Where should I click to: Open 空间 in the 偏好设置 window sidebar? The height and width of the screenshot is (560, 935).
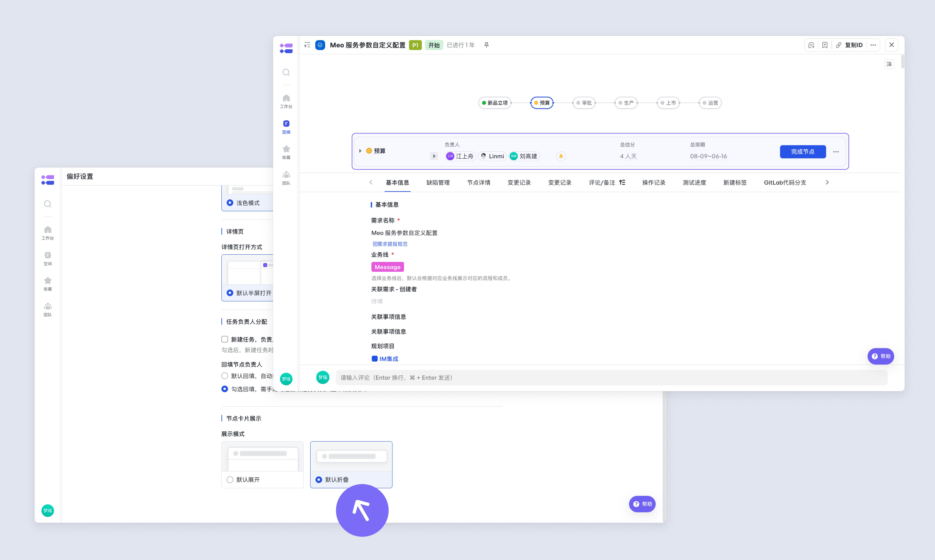click(48, 258)
